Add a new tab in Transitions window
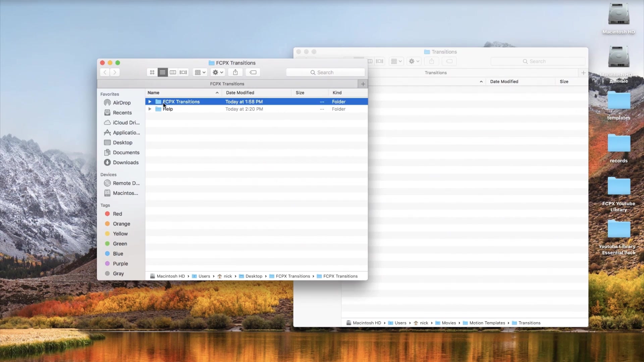The height and width of the screenshot is (362, 644). [583, 73]
